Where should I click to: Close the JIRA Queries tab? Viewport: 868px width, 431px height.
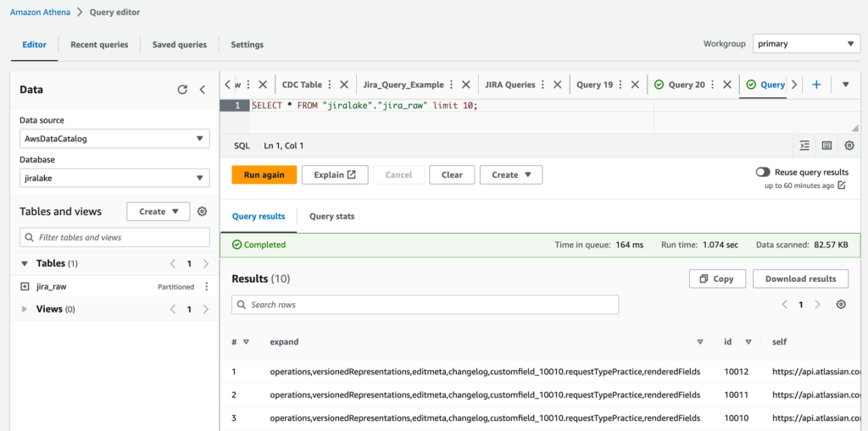click(558, 85)
